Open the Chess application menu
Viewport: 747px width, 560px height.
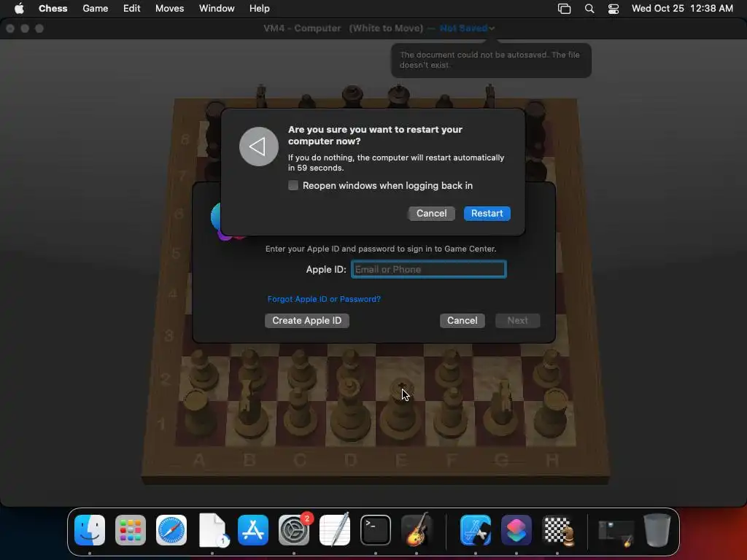[x=53, y=9]
